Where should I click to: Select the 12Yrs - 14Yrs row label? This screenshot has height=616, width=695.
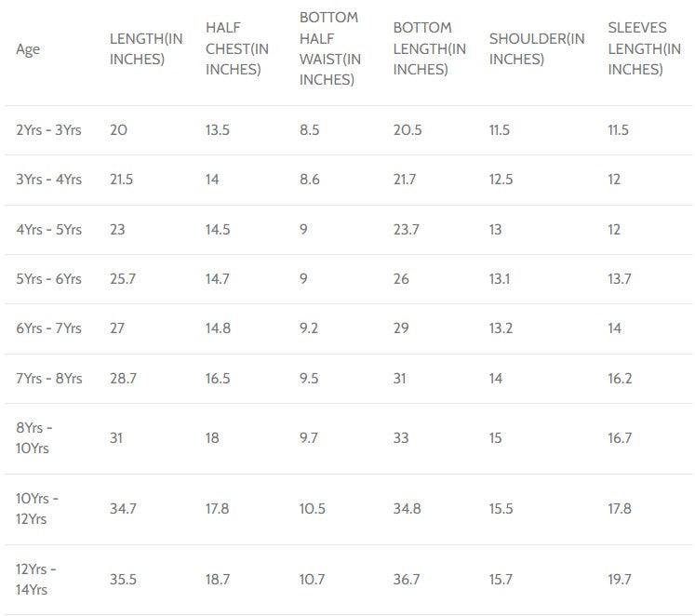tap(38, 580)
